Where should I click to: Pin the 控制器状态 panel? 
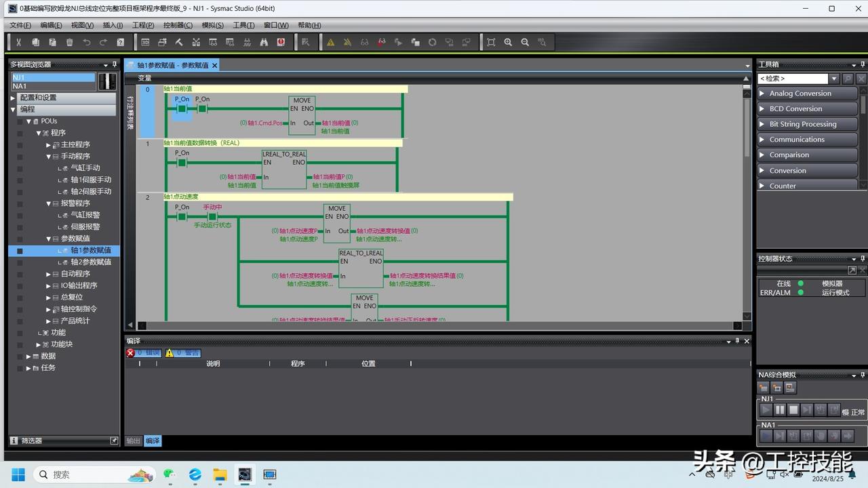point(863,258)
